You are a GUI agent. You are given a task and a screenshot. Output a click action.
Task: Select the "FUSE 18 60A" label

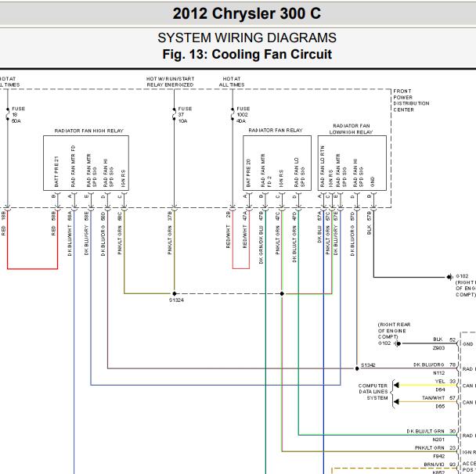18,115
